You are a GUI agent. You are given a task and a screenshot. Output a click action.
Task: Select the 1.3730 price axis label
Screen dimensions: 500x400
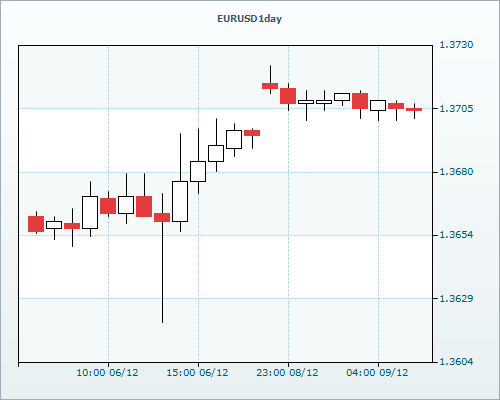(456, 45)
